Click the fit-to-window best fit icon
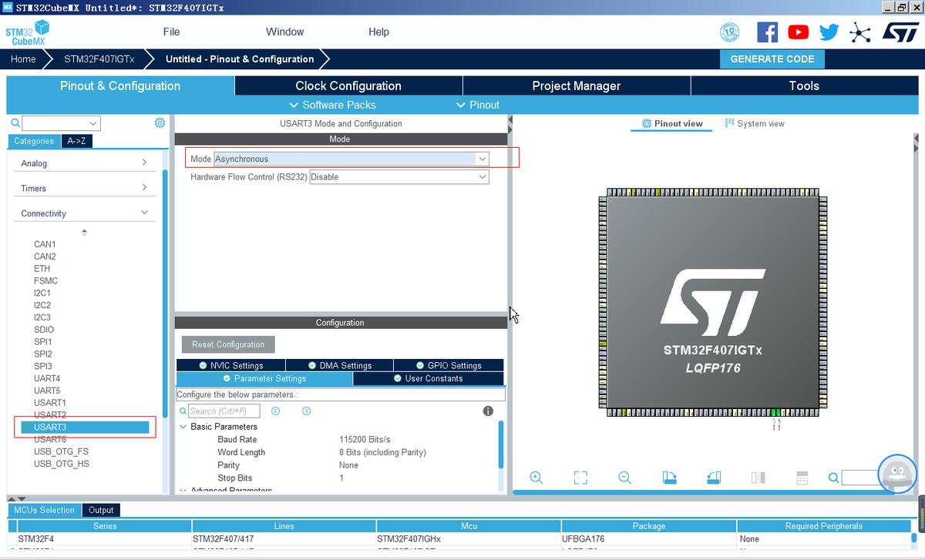Viewport: 925px width, 560px height. pyautogui.click(x=580, y=478)
